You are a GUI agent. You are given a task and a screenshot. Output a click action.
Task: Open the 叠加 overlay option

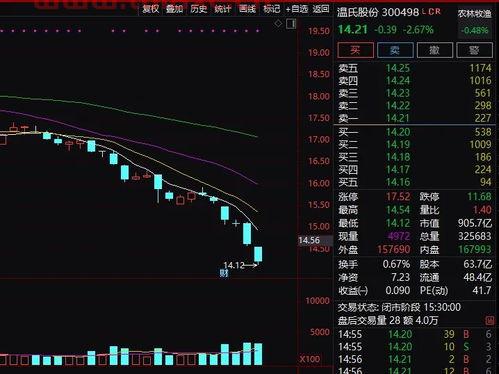[x=174, y=9]
